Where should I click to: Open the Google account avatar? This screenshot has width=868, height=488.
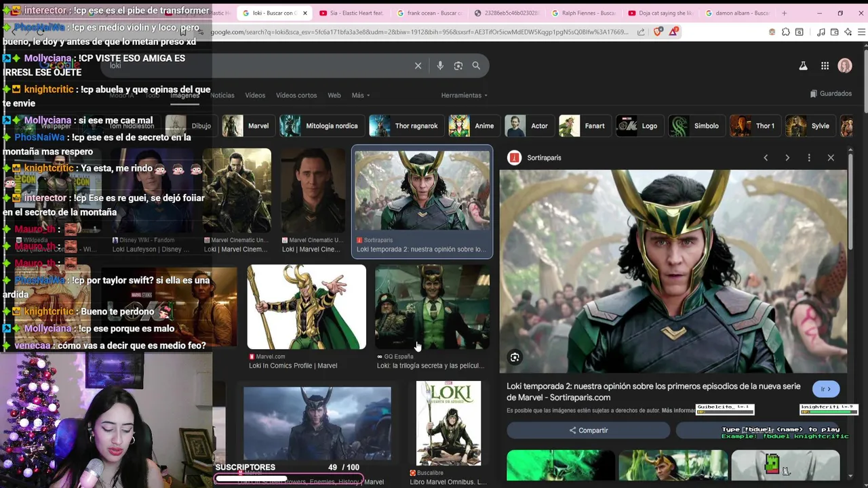[x=845, y=66]
